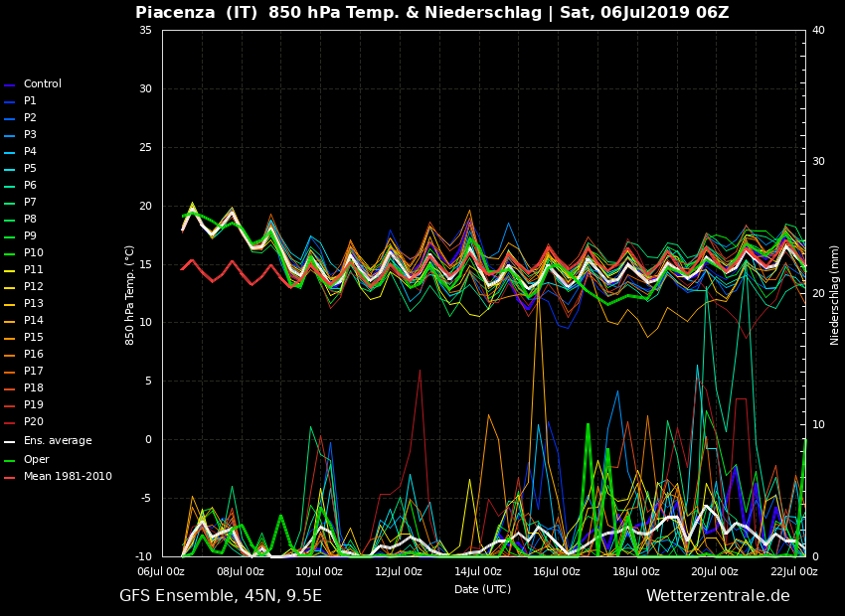Click the Niederschlag (mm) right axis label
This screenshot has height=616, width=845.
[x=835, y=294]
